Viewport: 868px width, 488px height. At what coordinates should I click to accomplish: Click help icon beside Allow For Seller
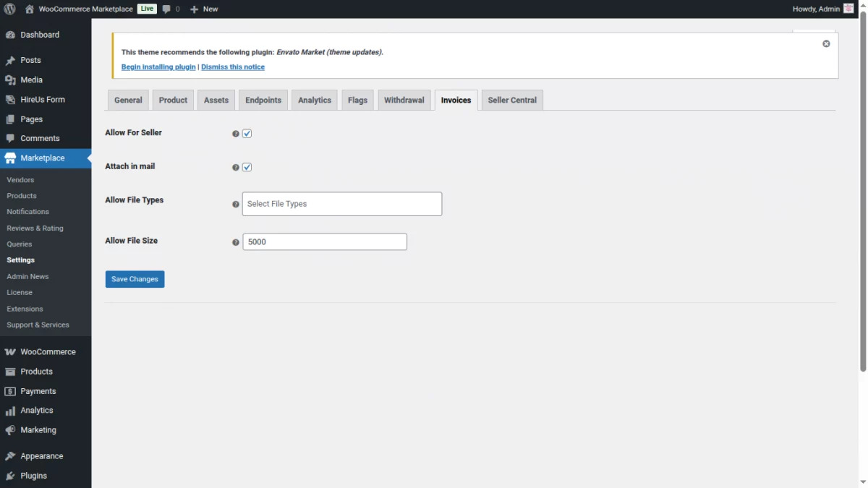[235, 134]
